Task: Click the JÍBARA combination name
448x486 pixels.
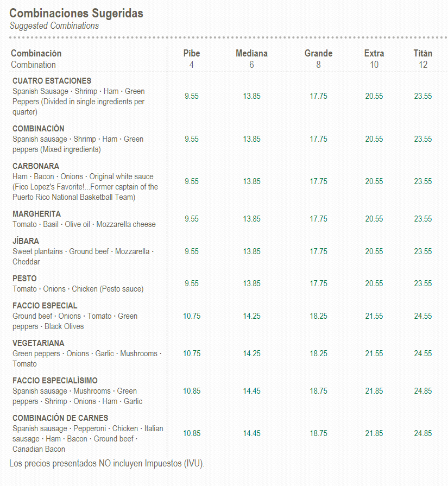Action: (x=26, y=241)
